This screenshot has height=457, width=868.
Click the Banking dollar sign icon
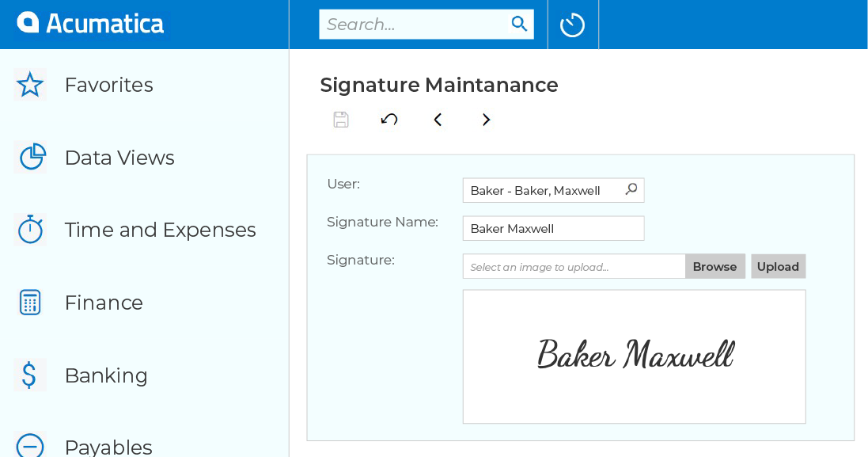tap(29, 375)
